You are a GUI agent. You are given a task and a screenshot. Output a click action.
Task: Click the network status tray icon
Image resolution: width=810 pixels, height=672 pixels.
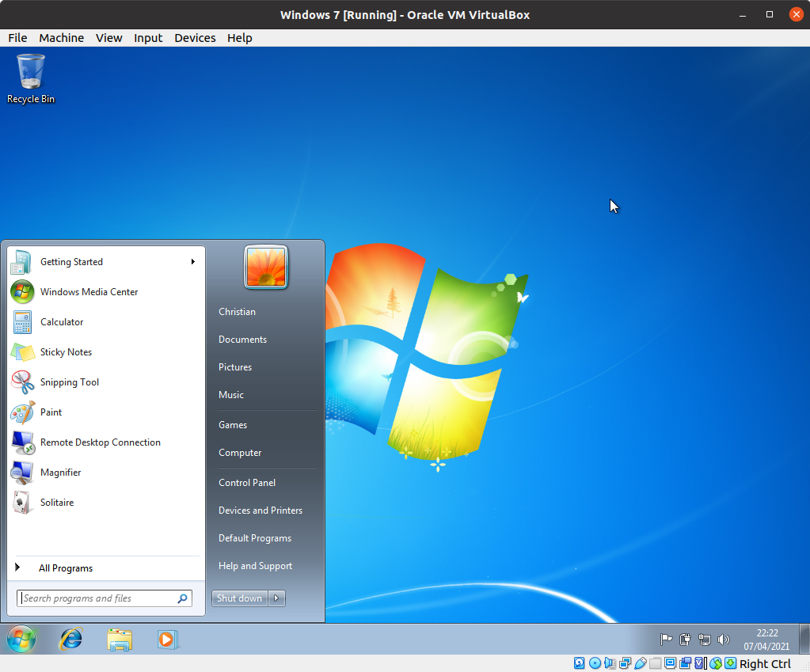704,640
